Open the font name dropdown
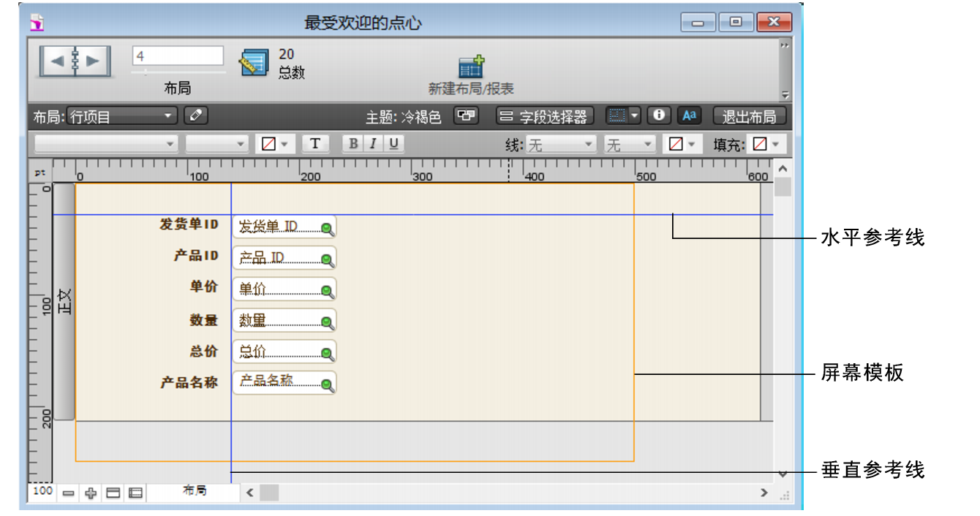Screen dimensions: 980x516 pyautogui.click(x=105, y=144)
